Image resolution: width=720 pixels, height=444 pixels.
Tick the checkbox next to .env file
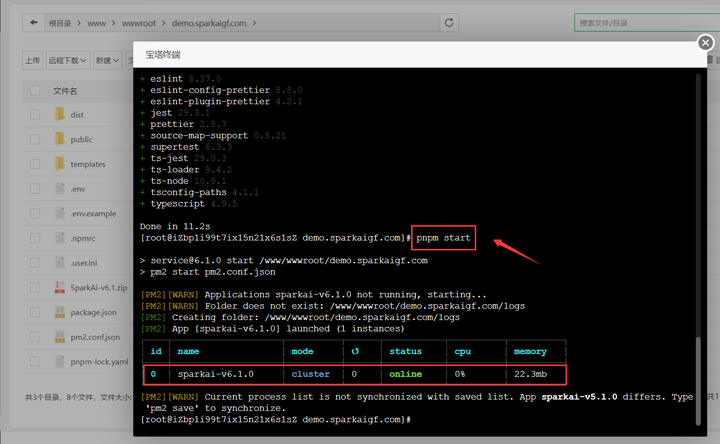click(x=35, y=189)
